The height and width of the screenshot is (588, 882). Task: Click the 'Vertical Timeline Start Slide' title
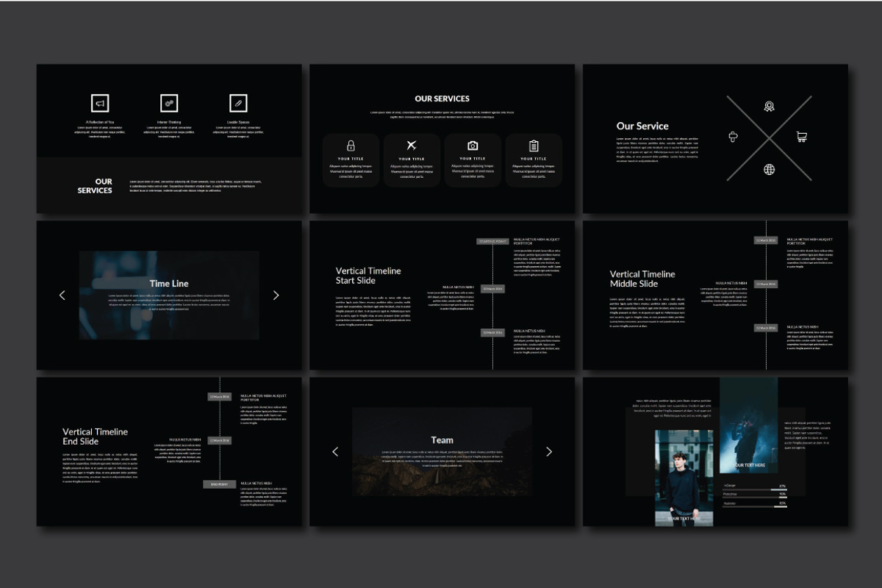pyautogui.click(x=368, y=276)
